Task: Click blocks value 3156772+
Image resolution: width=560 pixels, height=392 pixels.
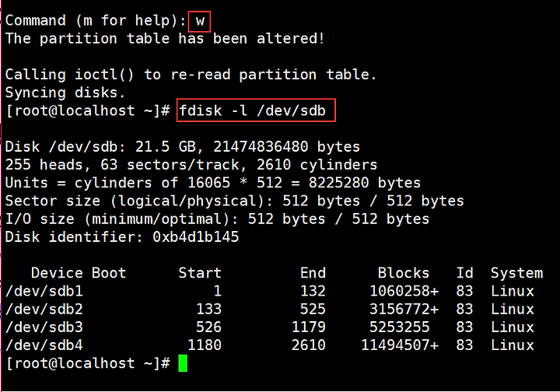Action: tap(404, 309)
